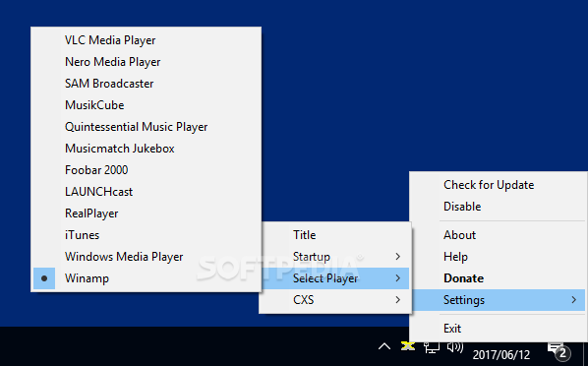The width and height of the screenshot is (588, 366).
Task: Open the About entry
Action: [499, 235]
